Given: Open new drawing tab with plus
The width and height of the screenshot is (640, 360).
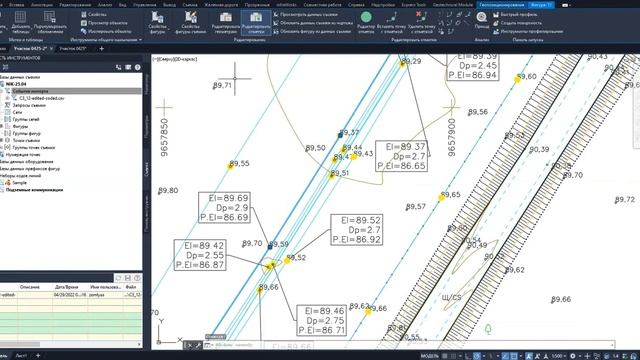Looking at the screenshot, I should (x=102, y=49).
